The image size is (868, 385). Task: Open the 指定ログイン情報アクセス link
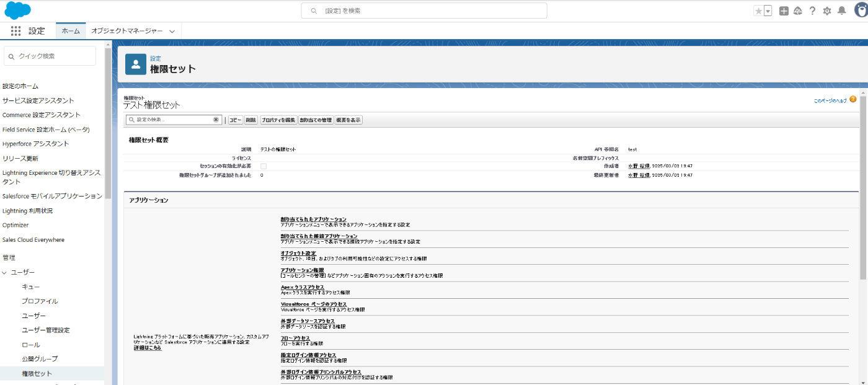(x=308, y=355)
